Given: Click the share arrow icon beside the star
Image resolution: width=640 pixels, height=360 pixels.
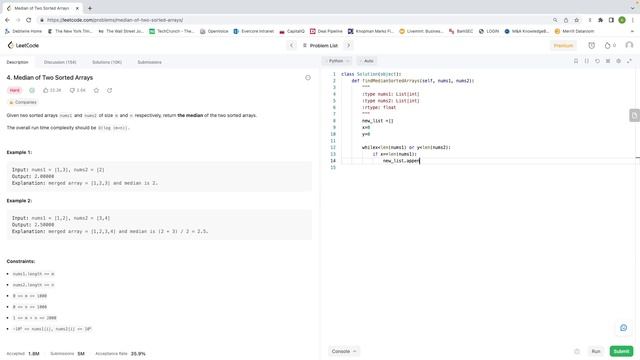Looking at the screenshot, I should [109, 90].
